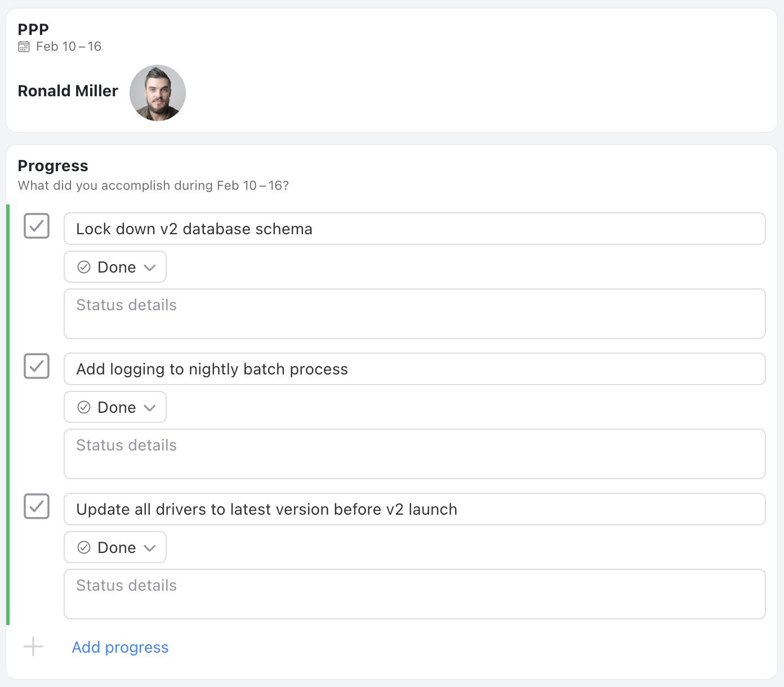Open Done status dropdown for database schema item
Screen dimensions: 784x687
click(x=115, y=267)
